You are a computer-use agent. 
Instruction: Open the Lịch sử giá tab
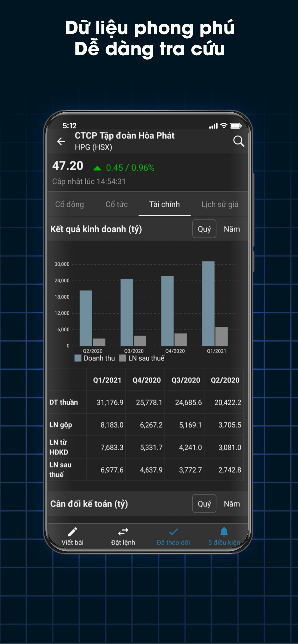tap(220, 204)
